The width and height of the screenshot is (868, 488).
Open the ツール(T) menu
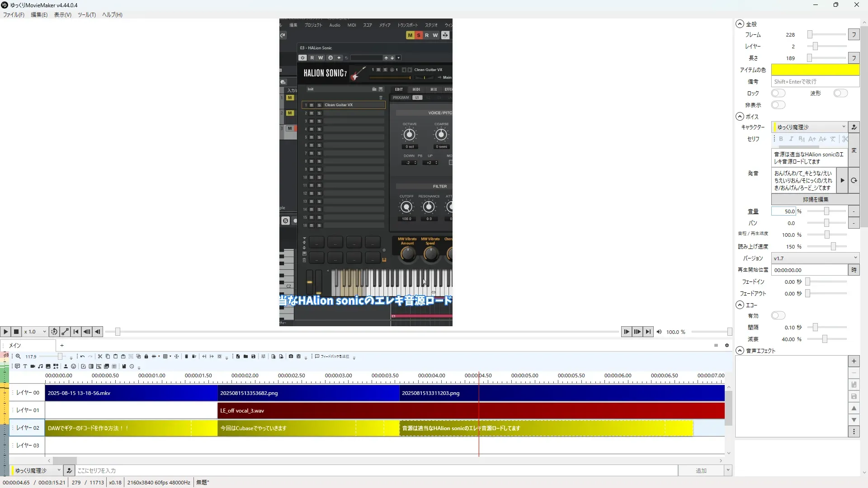tap(86, 15)
